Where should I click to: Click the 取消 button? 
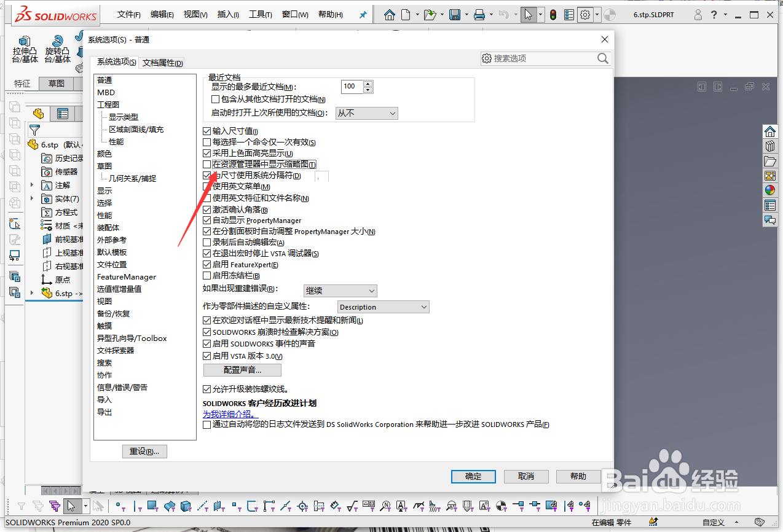click(526, 476)
